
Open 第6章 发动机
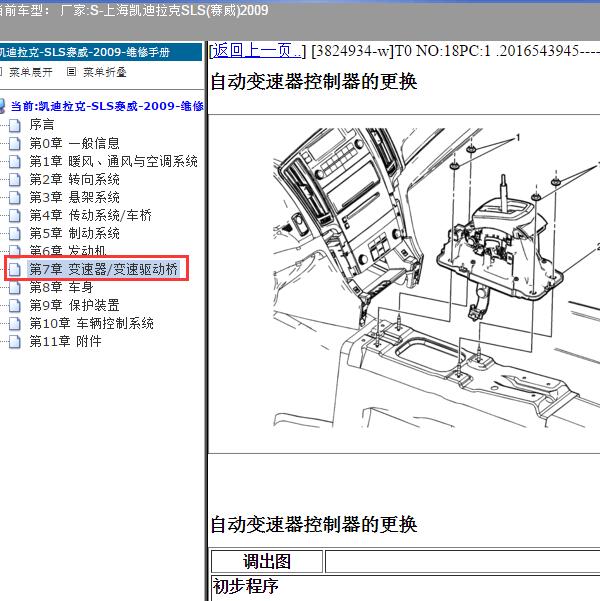click(x=67, y=251)
